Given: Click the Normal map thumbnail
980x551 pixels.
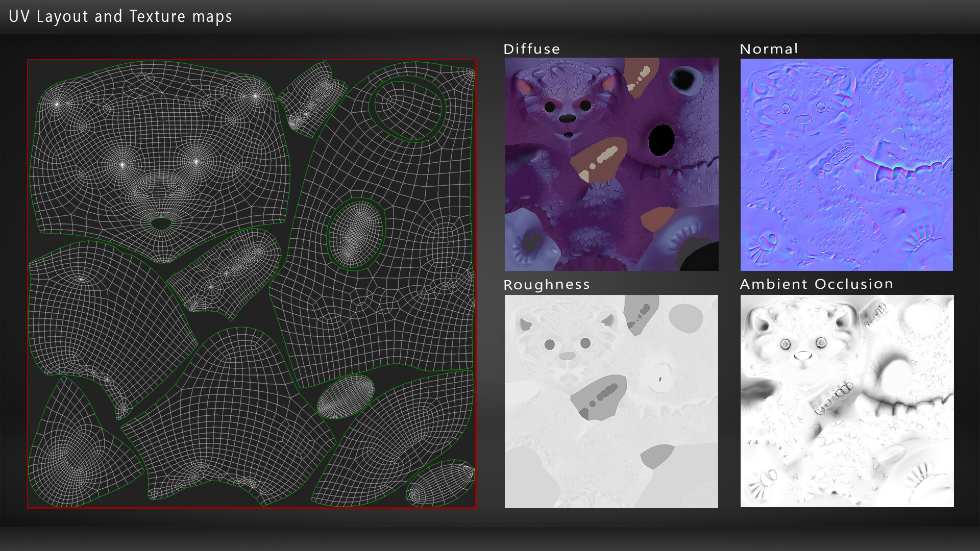Looking at the screenshot, I should (846, 164).
